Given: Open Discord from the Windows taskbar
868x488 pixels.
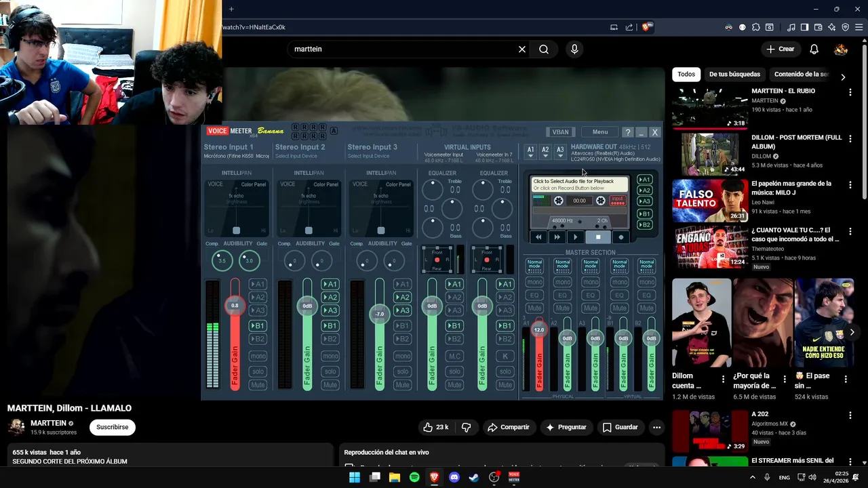Looking at the screenshot, I should point(454,477).
